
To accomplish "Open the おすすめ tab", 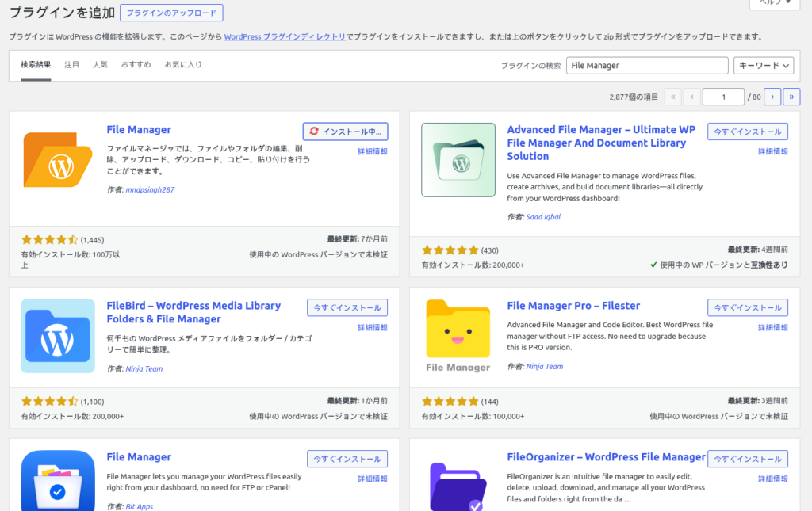I will pos(136,65).
